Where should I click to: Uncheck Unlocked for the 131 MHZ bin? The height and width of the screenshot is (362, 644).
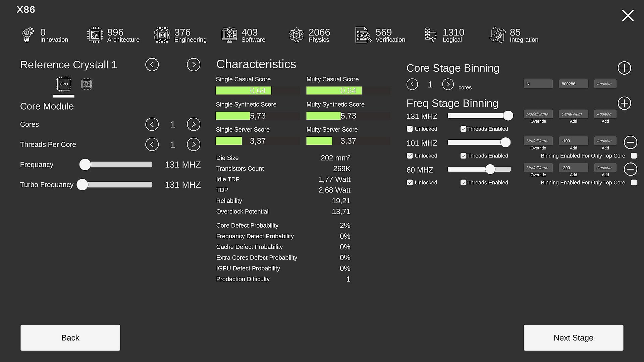point(410,129)
